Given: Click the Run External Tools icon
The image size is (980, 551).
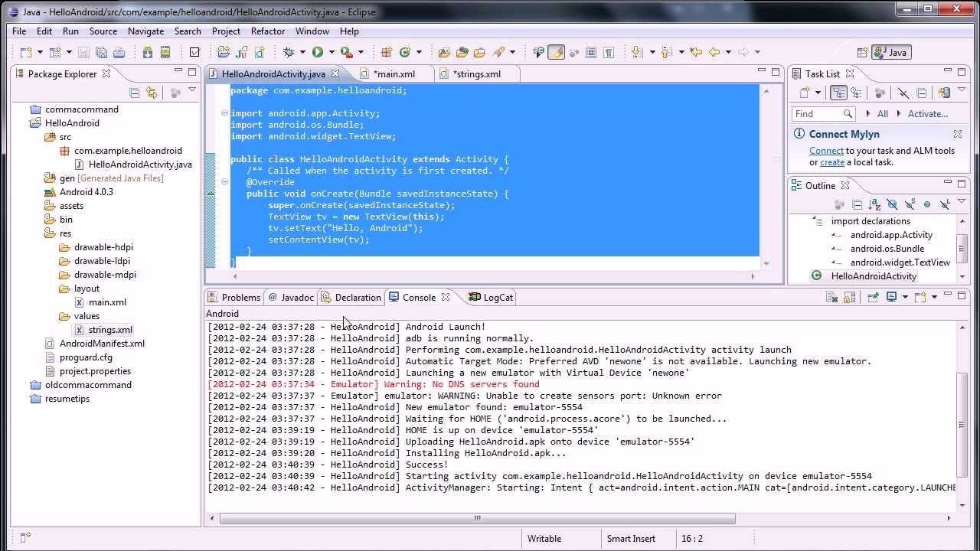Looking at the screenshot, I should [x=346, y=52].
